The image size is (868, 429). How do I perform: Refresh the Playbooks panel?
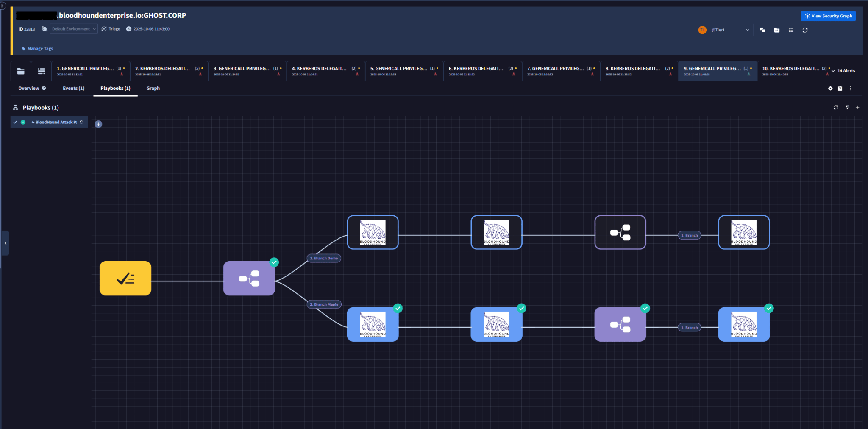[x=836, y=108]
